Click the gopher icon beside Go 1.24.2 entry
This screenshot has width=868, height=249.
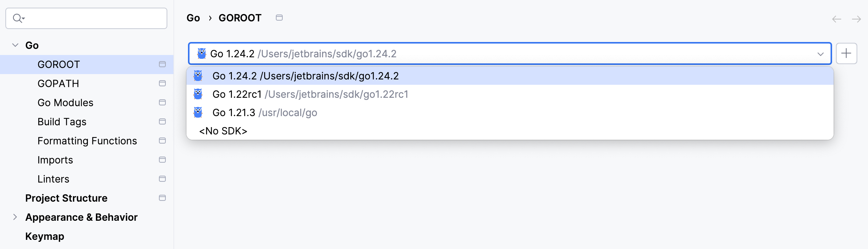click(199, 76)
